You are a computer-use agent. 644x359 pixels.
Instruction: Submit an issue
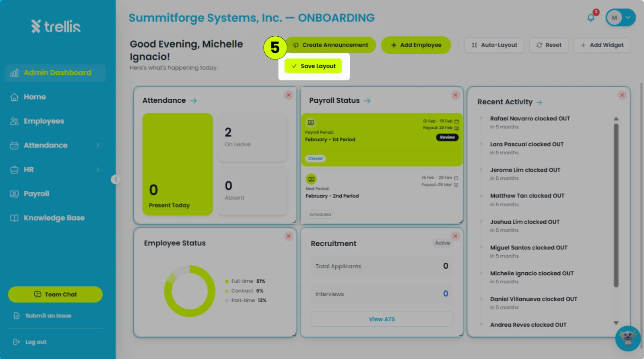tap(43, 316)
